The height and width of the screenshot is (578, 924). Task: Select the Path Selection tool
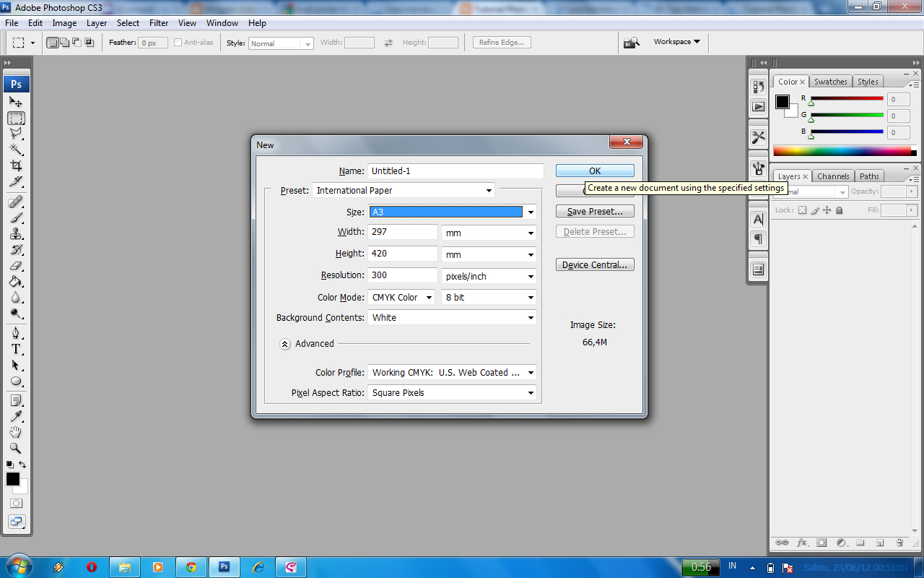(x=16, y=365)
